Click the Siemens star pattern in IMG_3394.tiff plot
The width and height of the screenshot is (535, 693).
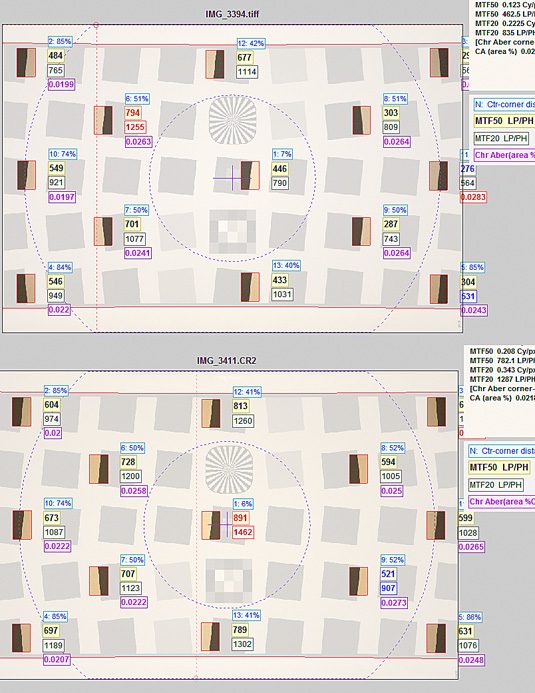tap(232, 120)
